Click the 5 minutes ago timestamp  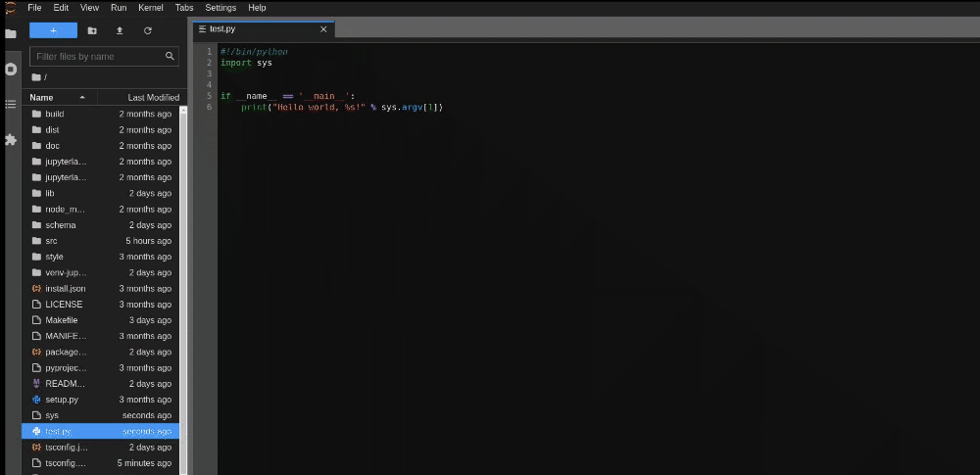click(x=144, y=463)
